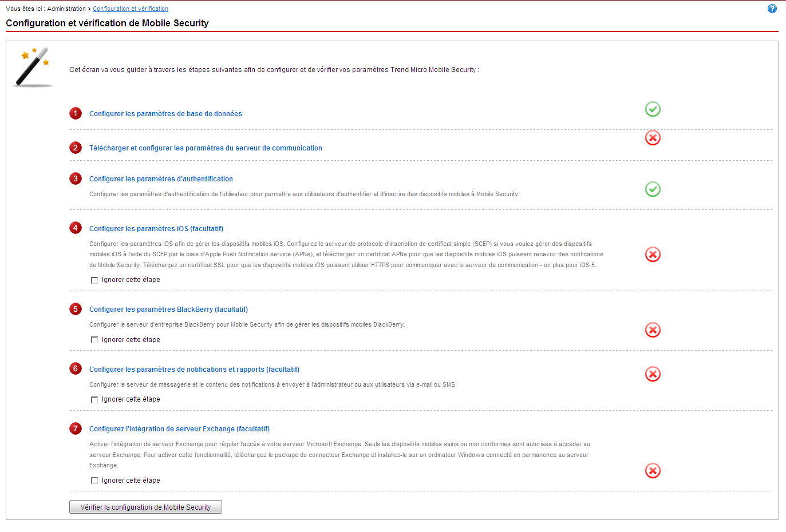Toggle 'Ignorer cette étape' for Exchange integration

(x=94, y=481)
